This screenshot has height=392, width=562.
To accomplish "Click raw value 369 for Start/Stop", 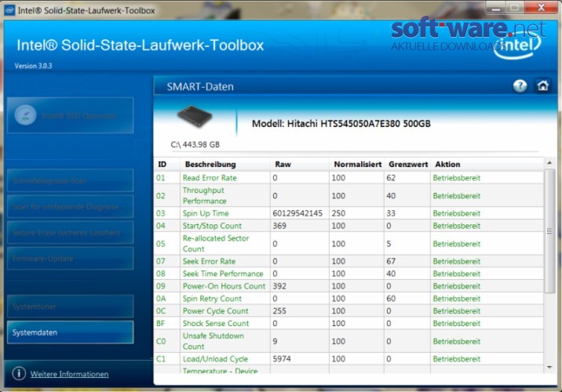I will 279,226.
